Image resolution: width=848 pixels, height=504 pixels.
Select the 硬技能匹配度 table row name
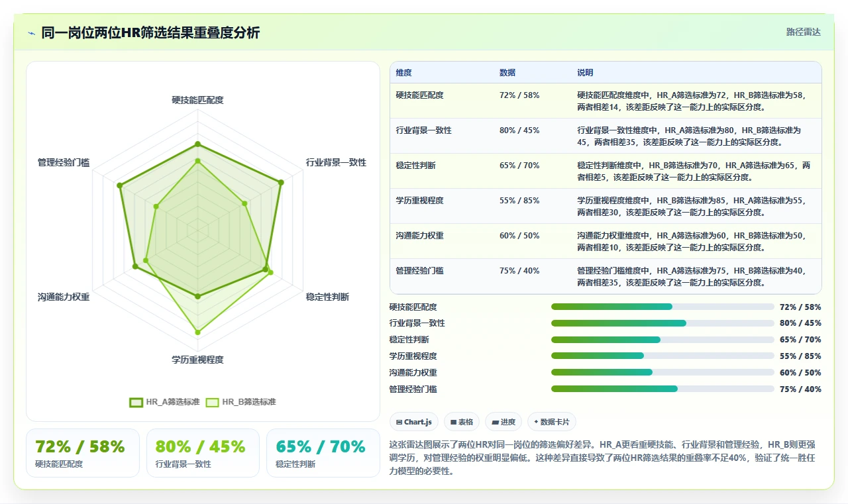point(420,95)
